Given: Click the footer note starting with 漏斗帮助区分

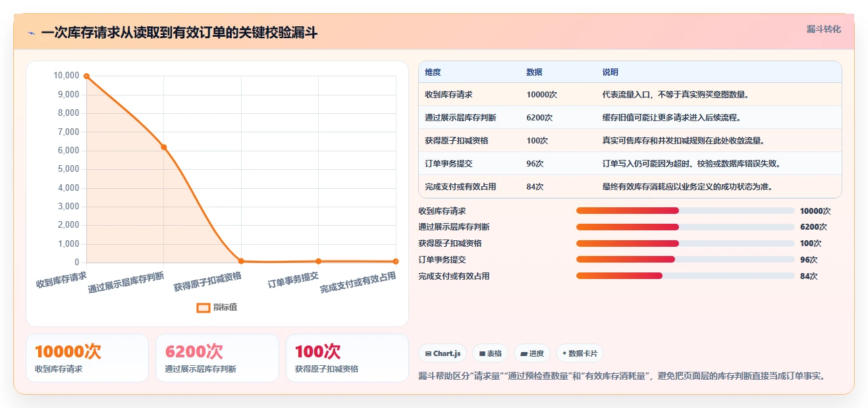Looking at the screenshot, I should click(622, 376).
